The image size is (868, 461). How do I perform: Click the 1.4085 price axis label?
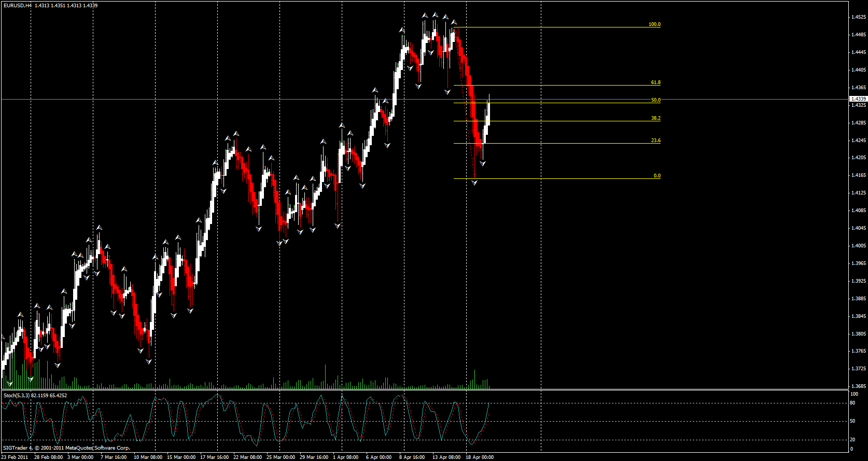click(x=859, y=211)
